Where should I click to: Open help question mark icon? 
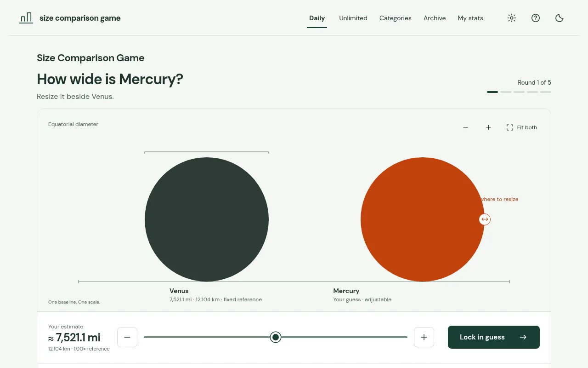click(536, 18)
